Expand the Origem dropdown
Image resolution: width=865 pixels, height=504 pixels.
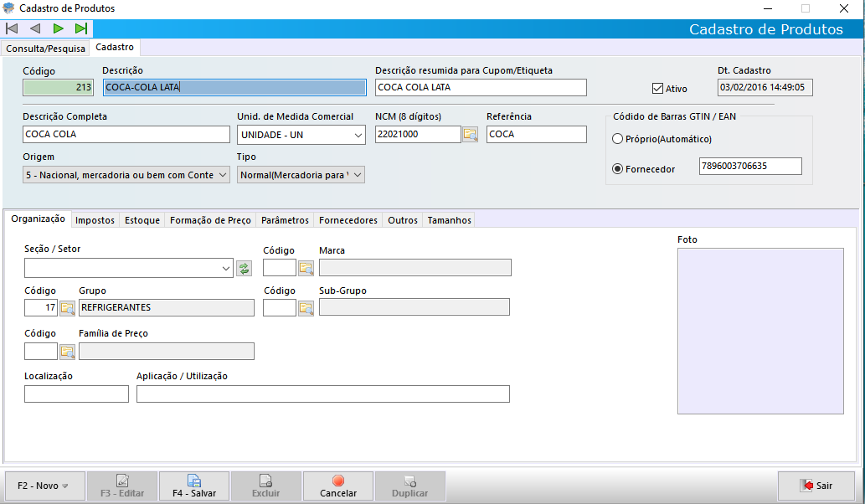point(222,175)
